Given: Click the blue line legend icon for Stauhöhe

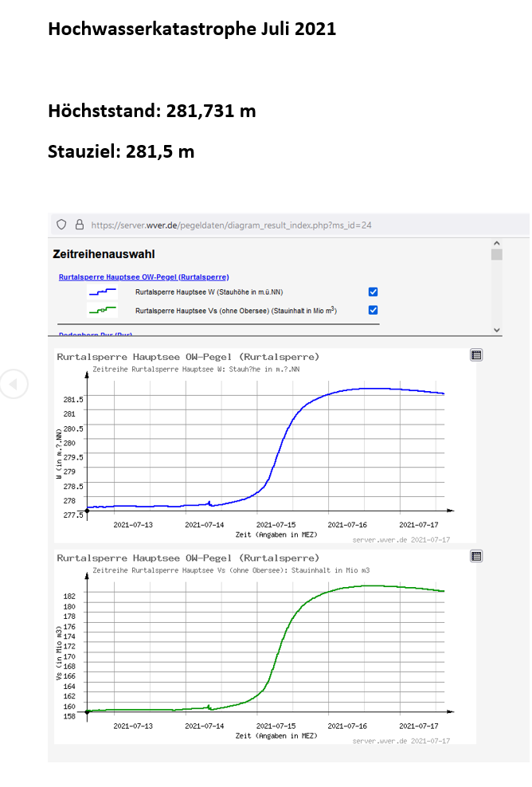Looking at the screenshot, I should pos(103,292).
